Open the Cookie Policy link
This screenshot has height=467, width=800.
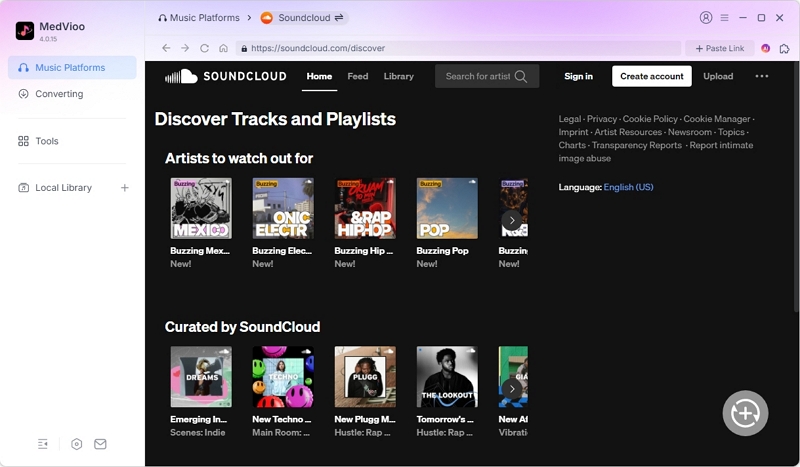click(x=650, y=119)
